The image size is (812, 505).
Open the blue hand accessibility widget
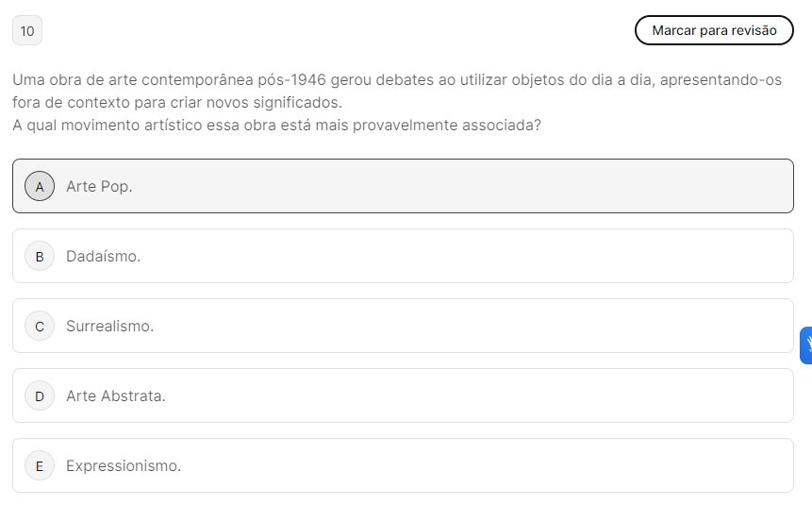(x=806, y=345)
